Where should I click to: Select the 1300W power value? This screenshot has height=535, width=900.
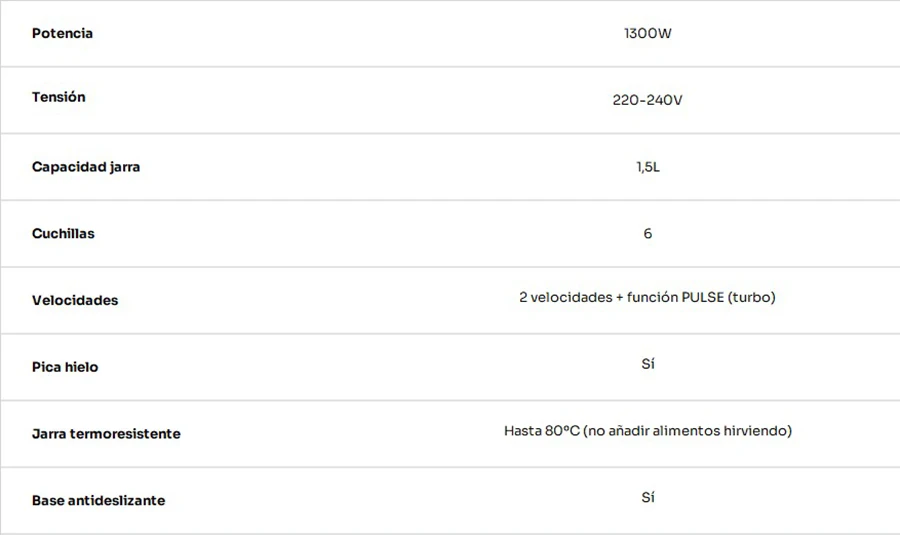click(647, 33)
